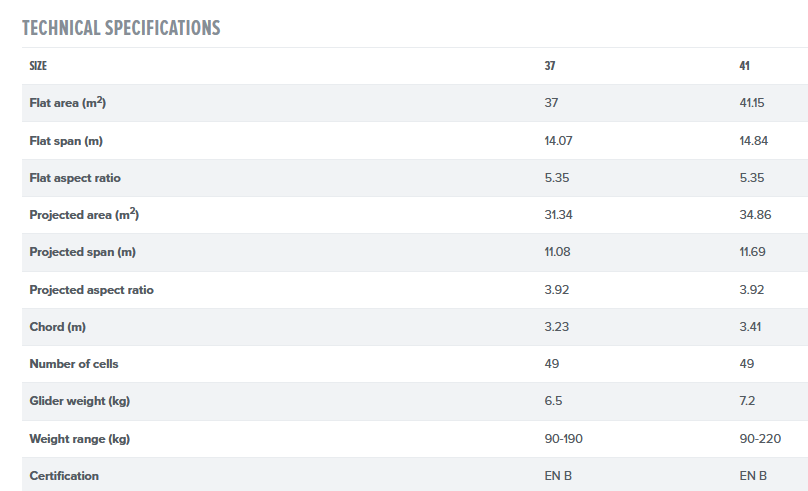
Task: Click the 11.08 projected span value
Action: point(557,252)
